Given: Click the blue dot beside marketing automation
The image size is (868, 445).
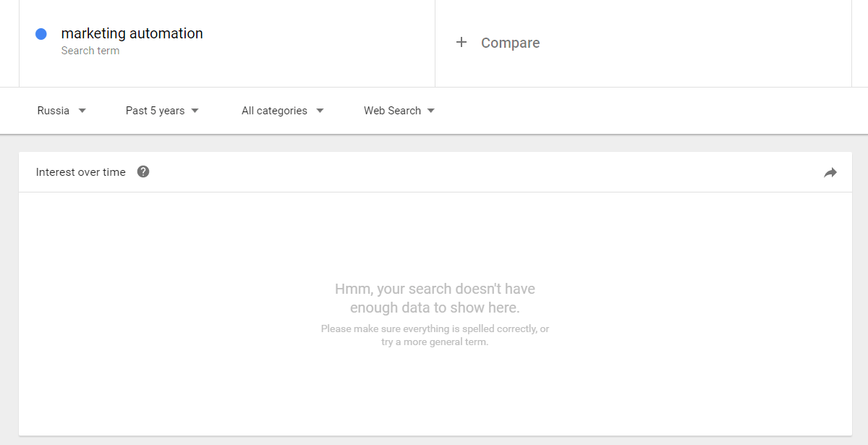Looking at the screenshot, I should 41,34.
